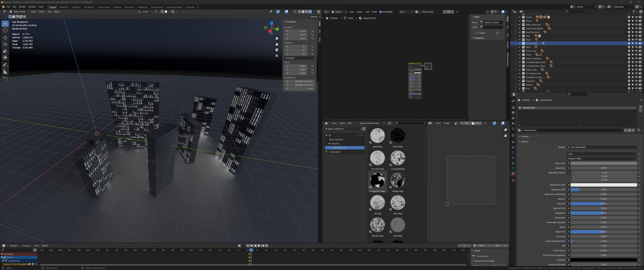Hide Kitchen.001 collection using eye icon
Image resolution: width=644 pixels, height=270 pixels.
point(636,43)
